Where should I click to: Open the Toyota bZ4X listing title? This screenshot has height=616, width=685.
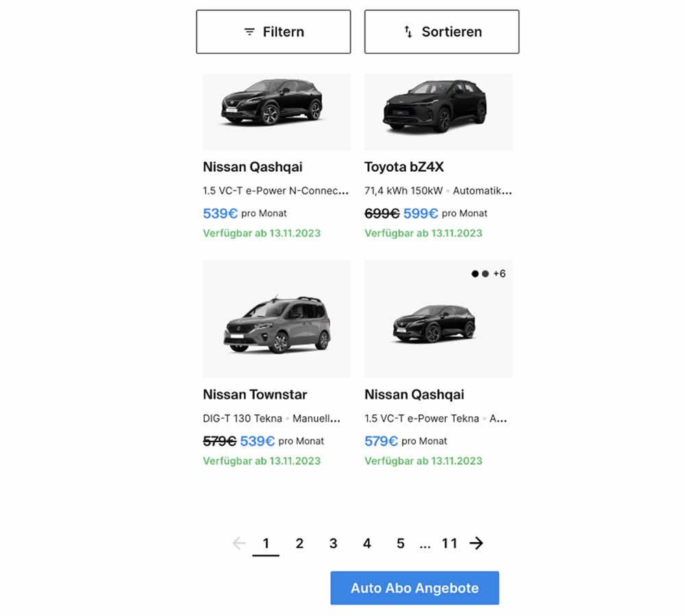[404, 167]
